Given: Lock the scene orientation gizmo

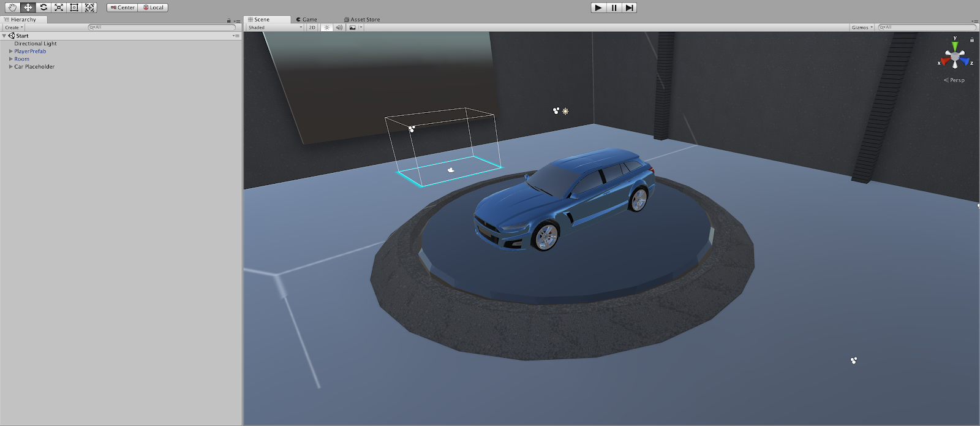Looking at the screenshot, I should click(971, 40).
